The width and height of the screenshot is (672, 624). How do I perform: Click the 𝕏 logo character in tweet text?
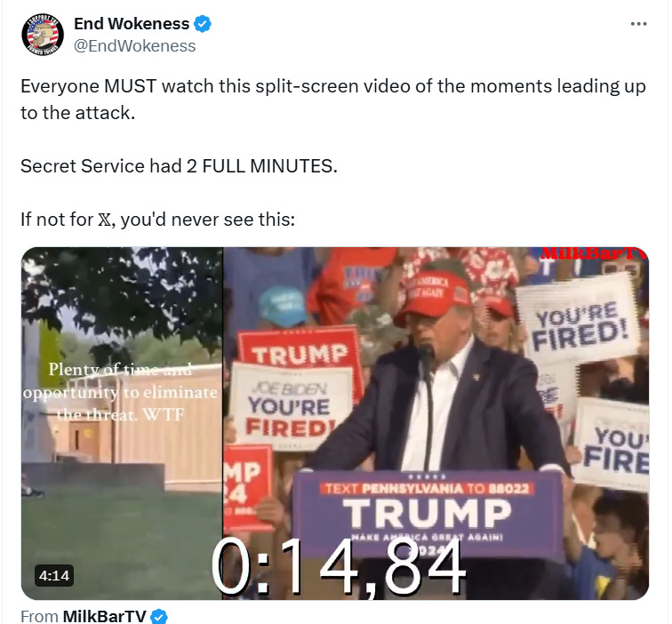(104, 220)
